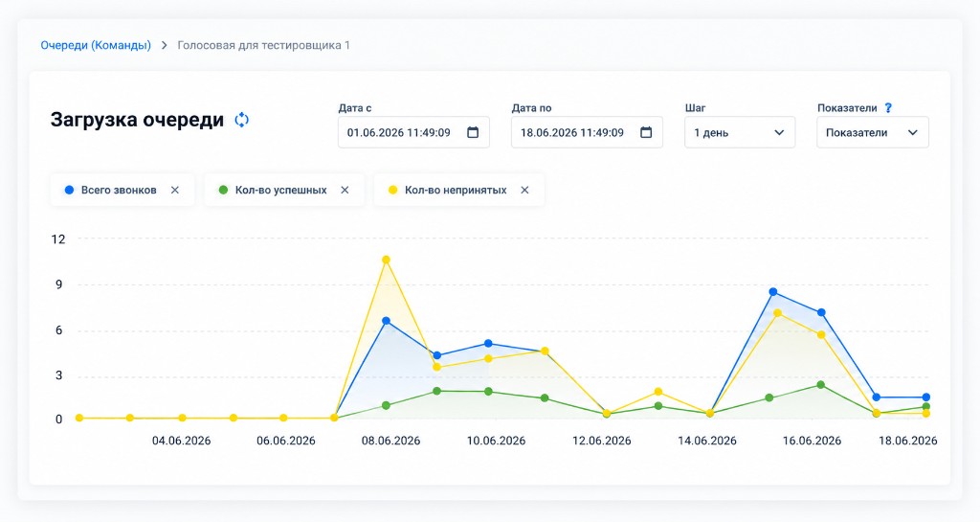The width and height of the screenshot is (980, 522).
Task: Click the 16.06.2026 axis label
Action: point(812,441)
